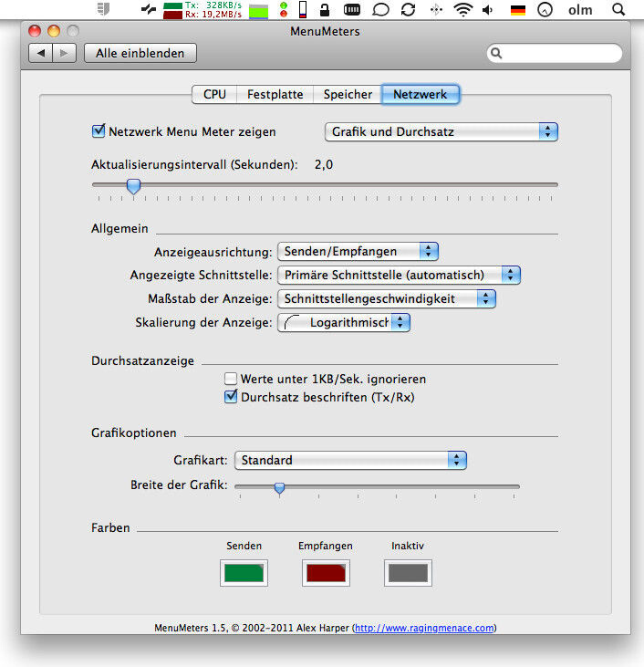Open the Bluetooth-style menu bar icon
The image size is (644, 667).
pyautogui.click(x=436, y=9)
